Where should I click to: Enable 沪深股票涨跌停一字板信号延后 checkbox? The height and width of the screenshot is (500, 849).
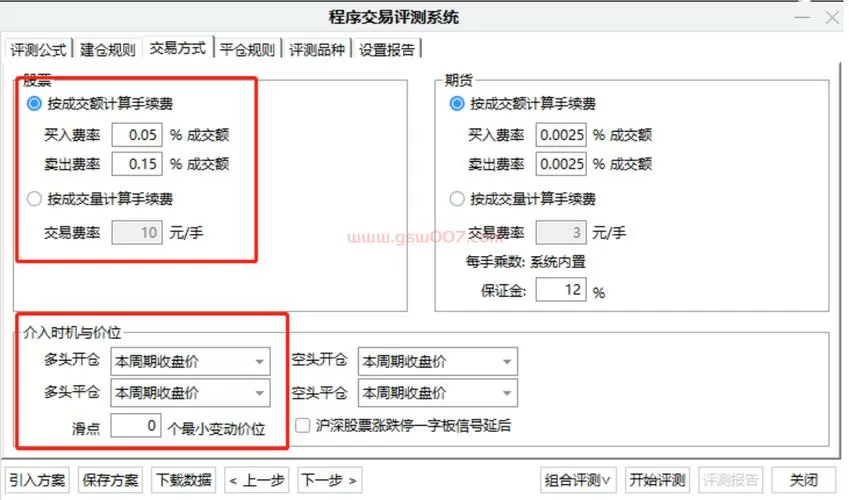pyautogui.click(x=303, y=425)
